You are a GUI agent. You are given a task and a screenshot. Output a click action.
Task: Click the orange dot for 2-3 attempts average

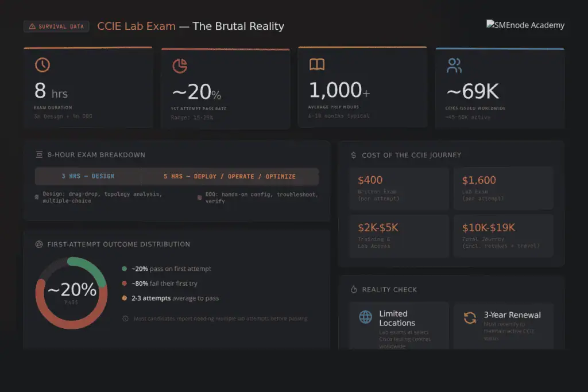point(125,298)
